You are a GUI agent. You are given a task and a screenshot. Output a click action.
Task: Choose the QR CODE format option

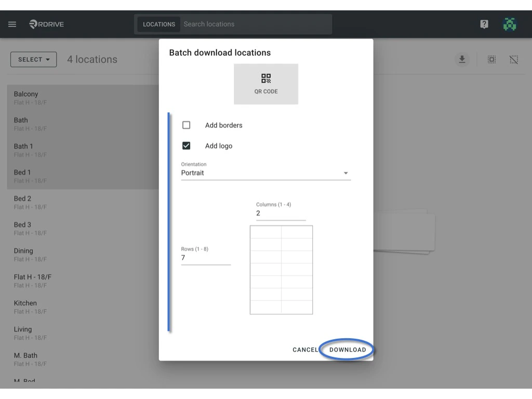point(266,84)
